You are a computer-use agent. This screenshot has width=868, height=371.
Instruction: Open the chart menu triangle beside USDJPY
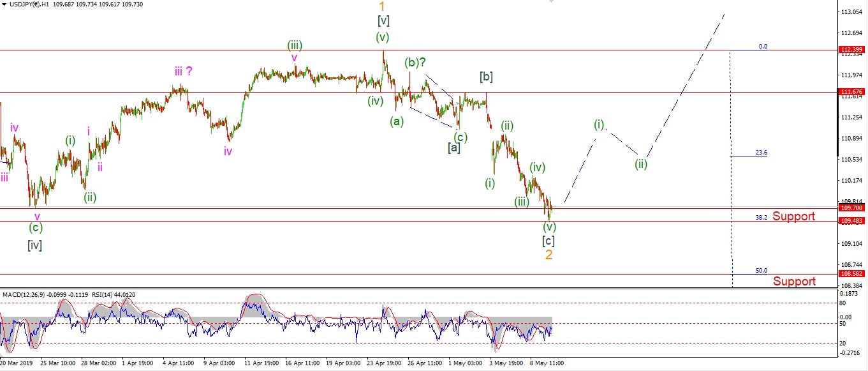(x=4, y=4)
